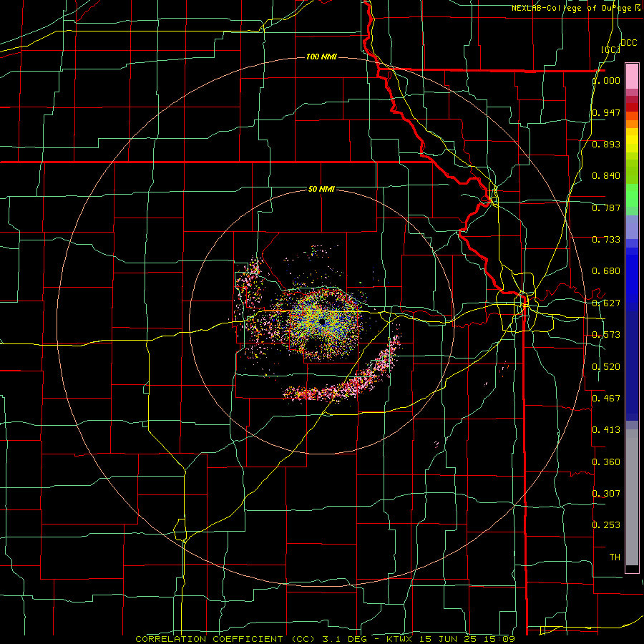Click the 0.947 value on the scale
This screenshot has width=644, height=644.
click(x=606, y=112)
